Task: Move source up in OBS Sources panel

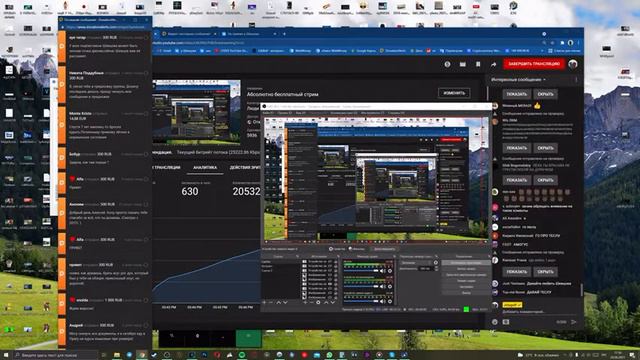Action: 327,302
